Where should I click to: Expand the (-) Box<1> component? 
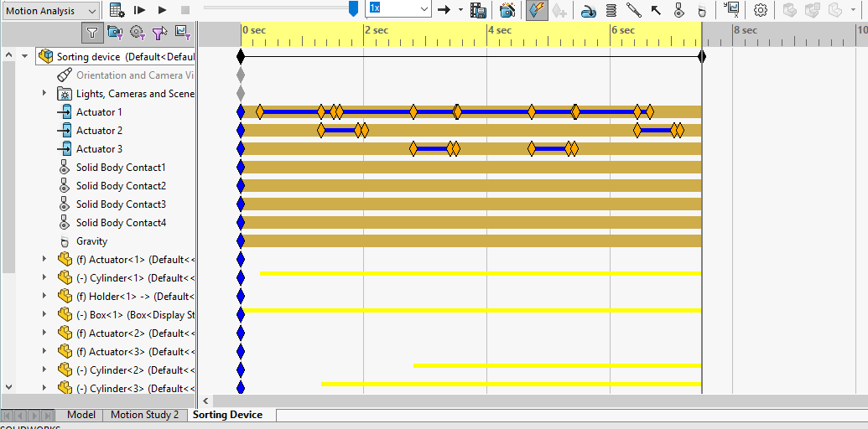click(44, 314)
